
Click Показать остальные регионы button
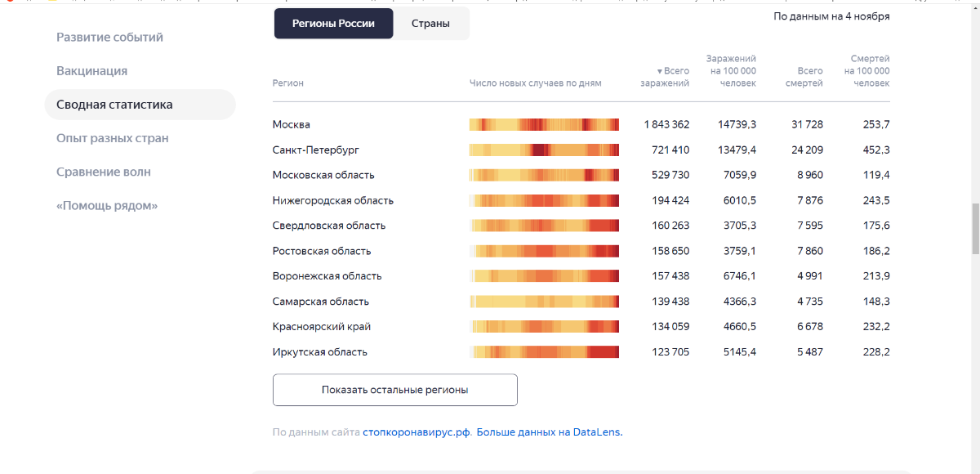click(394, 390)
